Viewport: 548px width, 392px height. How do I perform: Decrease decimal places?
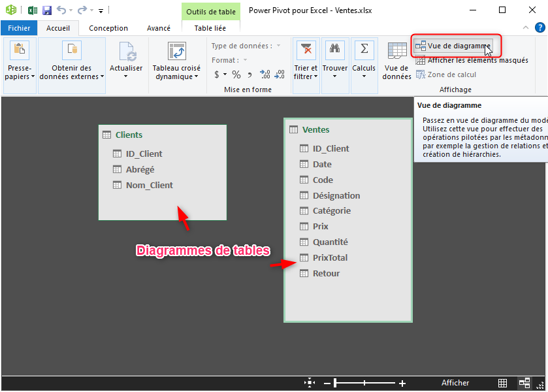(x=280, y=74)
